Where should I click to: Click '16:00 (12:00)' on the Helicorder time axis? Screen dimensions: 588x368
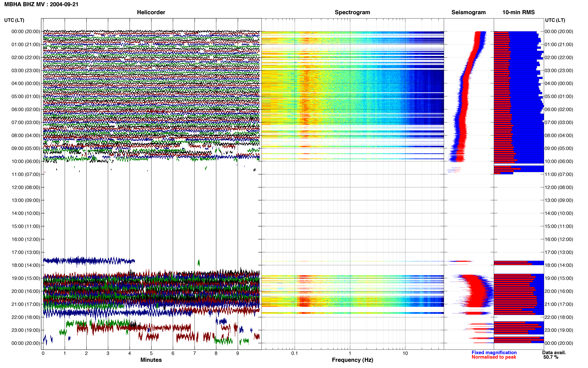[26, 239]
